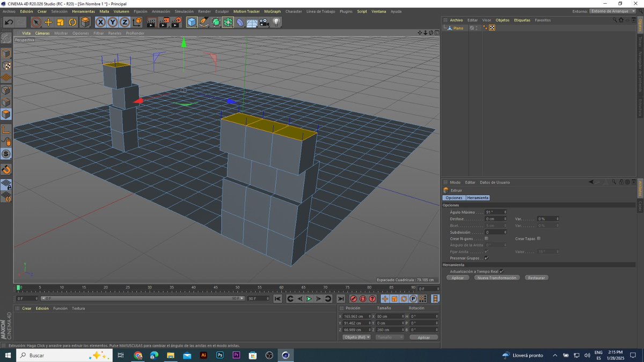The image size is (644, 362).
Task: Toggle the Z axis lock
Action: click(x=125, y=22)
